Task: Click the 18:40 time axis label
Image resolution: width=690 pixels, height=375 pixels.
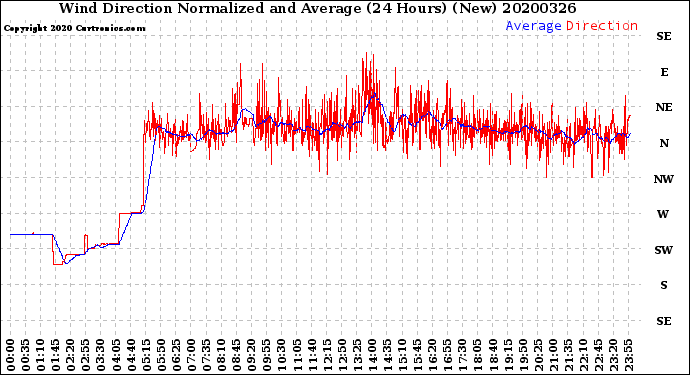Action: click(x=493, y=355)
